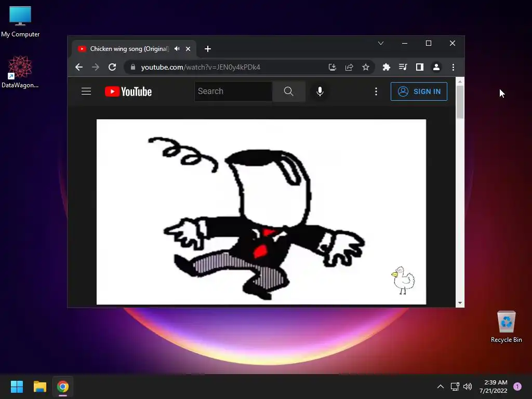Open a new tab with plus button
532x399 pixels.
[208, 49]
